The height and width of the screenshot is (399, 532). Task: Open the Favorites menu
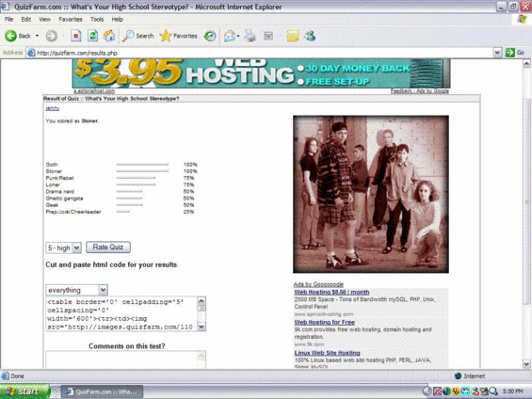tap(71, 20)
